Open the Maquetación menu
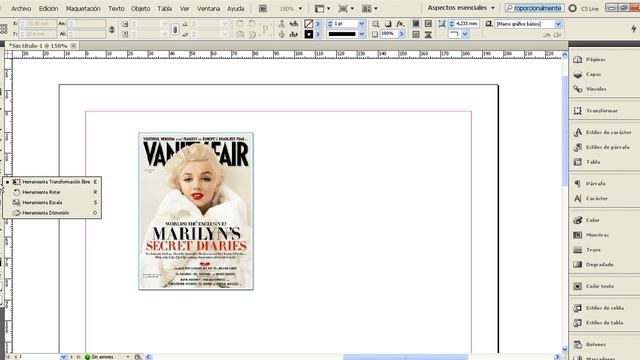 coord(83,8)
